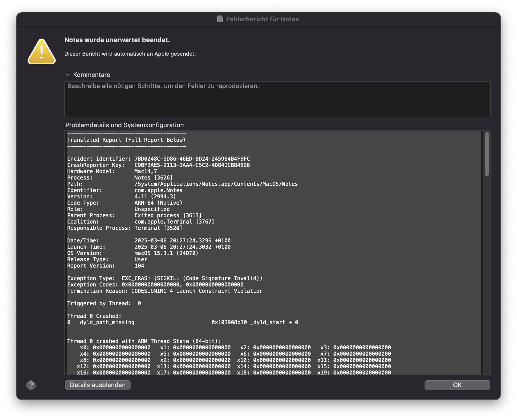Click the Report Version value '104'
517x420 pixels.
click(139, 266)
